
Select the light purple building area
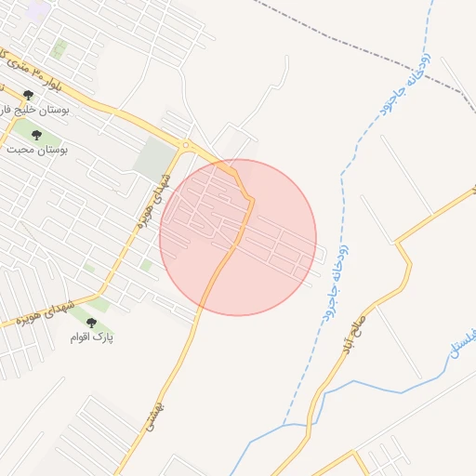38,11
